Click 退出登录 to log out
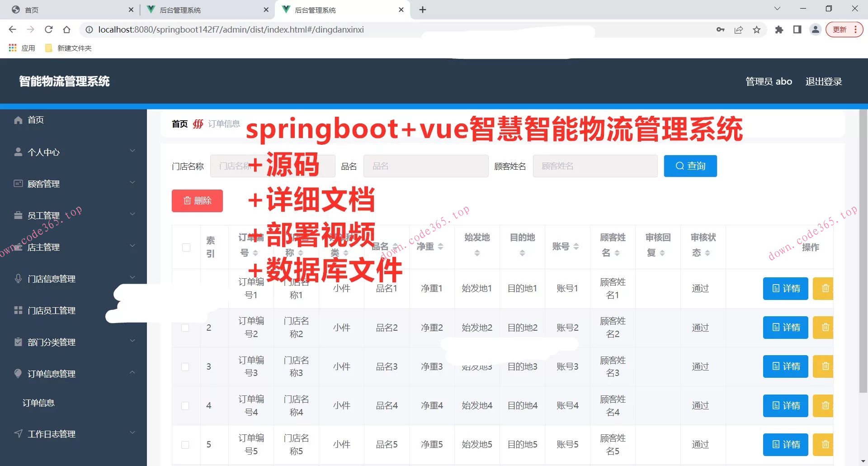 823,82
